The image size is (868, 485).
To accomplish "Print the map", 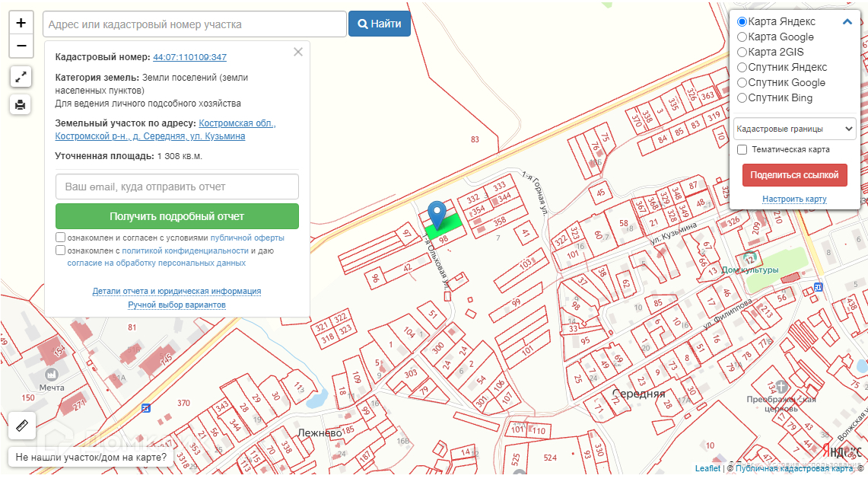I will pyautogui.click(x=21, y=104).
